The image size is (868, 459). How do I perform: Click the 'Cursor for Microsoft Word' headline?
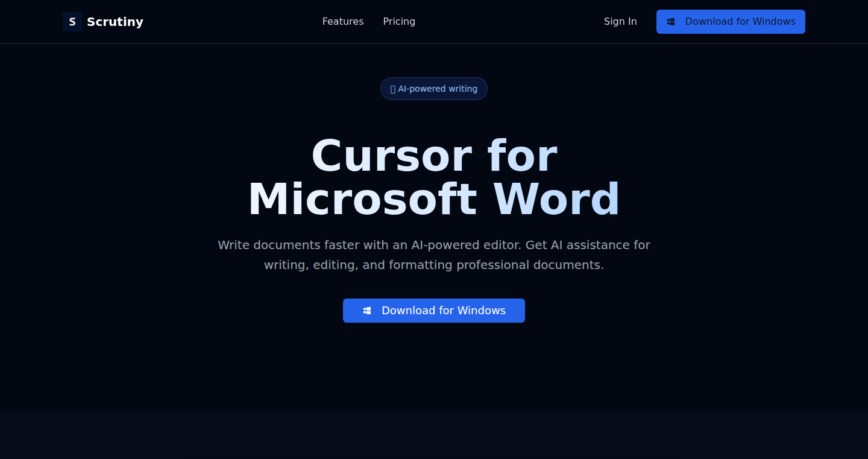point(434,177)
